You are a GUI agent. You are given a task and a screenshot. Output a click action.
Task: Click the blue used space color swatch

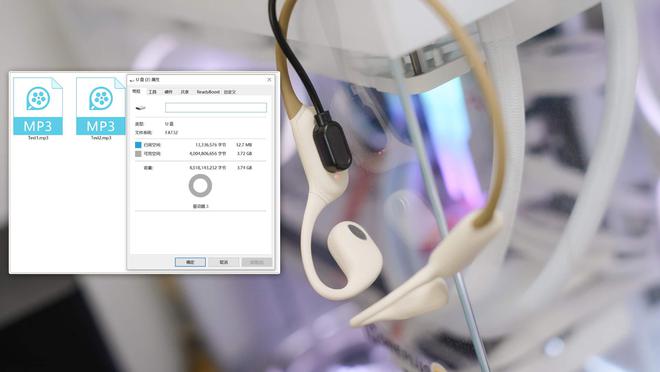pos(138,145)
